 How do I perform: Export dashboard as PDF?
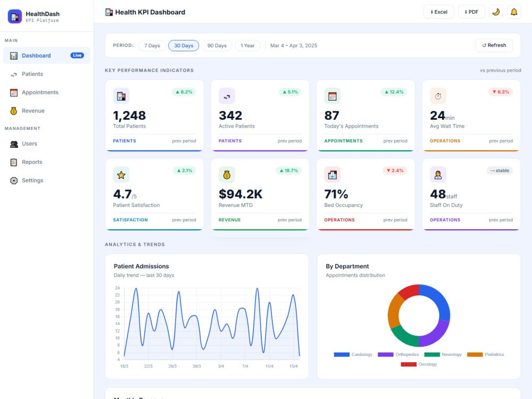coord(471,12)
